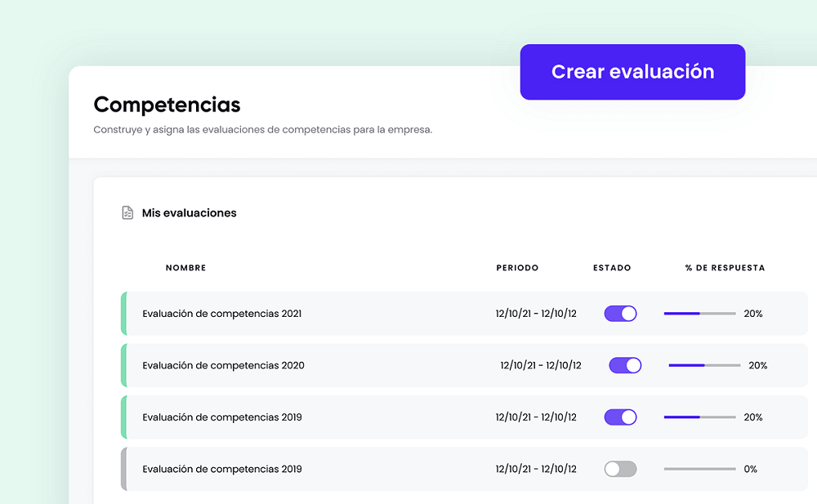
Task: Click the 20% label on the 2020 row
Action: (759, 365)
